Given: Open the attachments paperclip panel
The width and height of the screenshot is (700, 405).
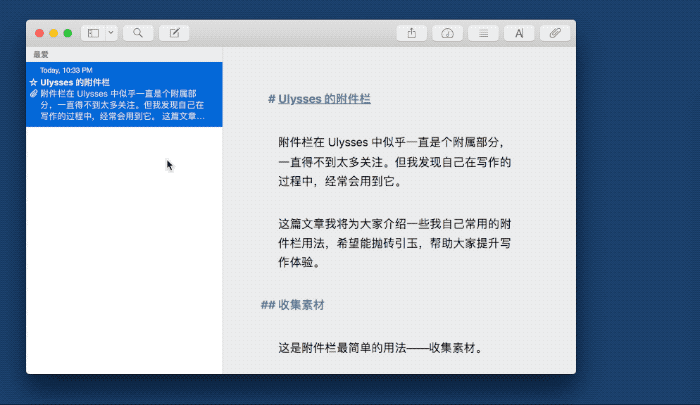Looking at the screenshot, I should click(554, 33).
